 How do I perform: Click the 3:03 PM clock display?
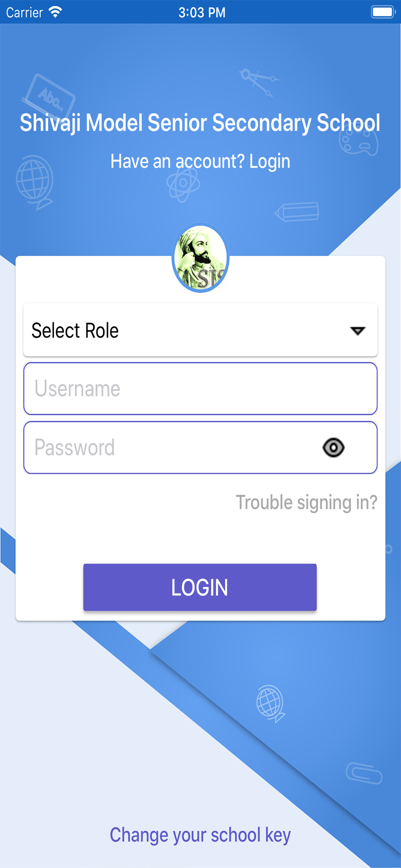coord(202,12)
